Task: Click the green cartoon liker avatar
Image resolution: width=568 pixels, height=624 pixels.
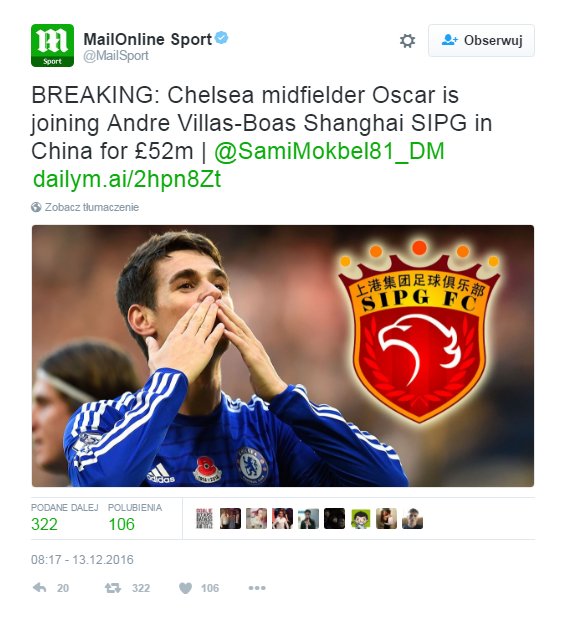Action: tap(361, 519)
